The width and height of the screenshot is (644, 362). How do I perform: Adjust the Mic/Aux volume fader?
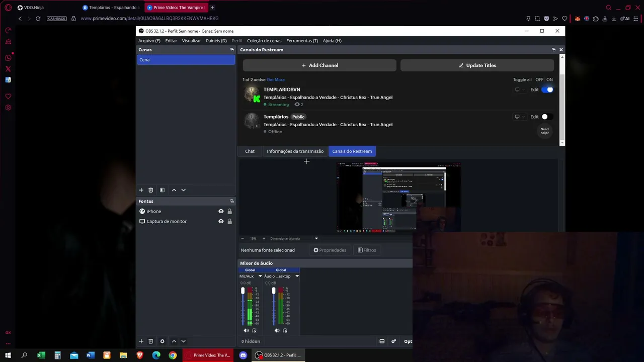(x=243, y=291)
